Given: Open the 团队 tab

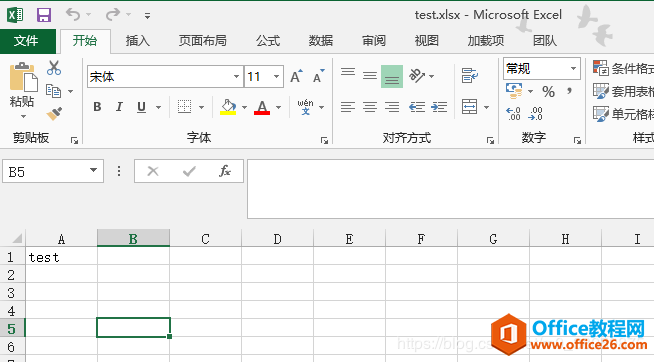Looking at the screenshot, I should (545, 41).
